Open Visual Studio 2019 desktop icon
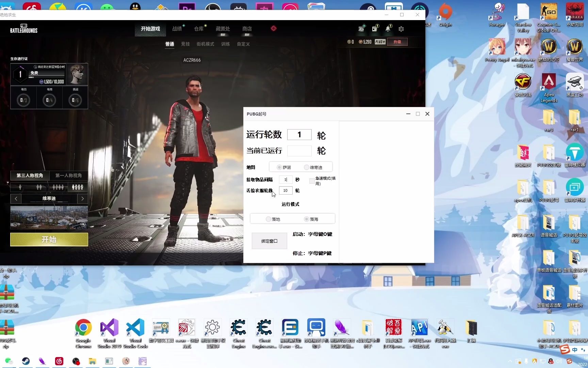Image resolution: width=588 pixels, height=368 pixels. 109,334
